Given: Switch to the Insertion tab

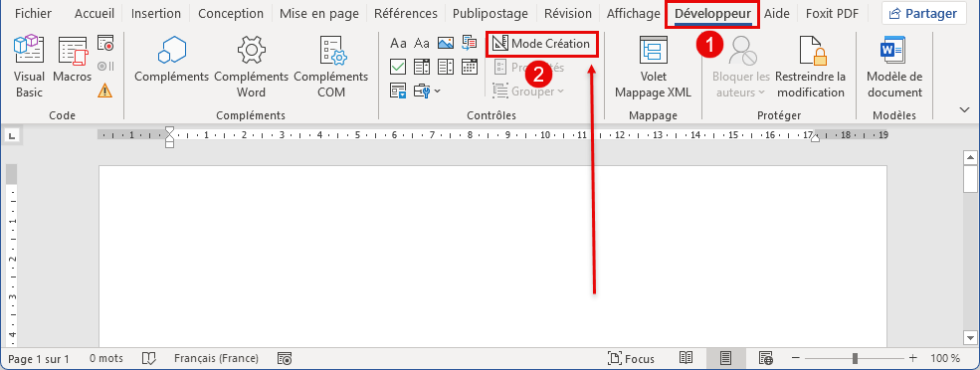Looking at the screenshot, I should 155,13.
